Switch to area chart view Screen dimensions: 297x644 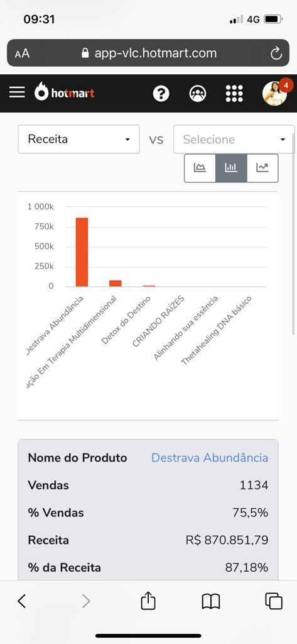[200, 168]
